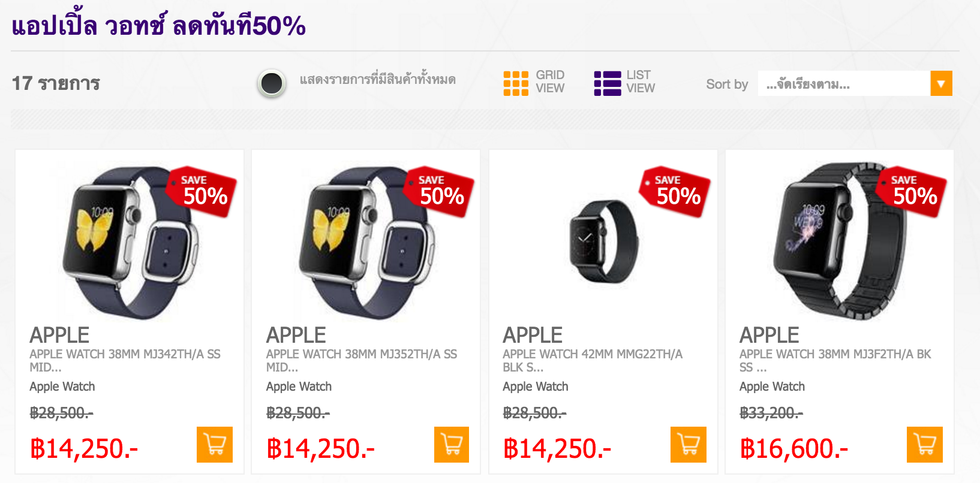The height and width of the screenshot is (483, 980).
Task: Add 42MM MMG22TH/A watch to cart
Action: pos(688,445)
